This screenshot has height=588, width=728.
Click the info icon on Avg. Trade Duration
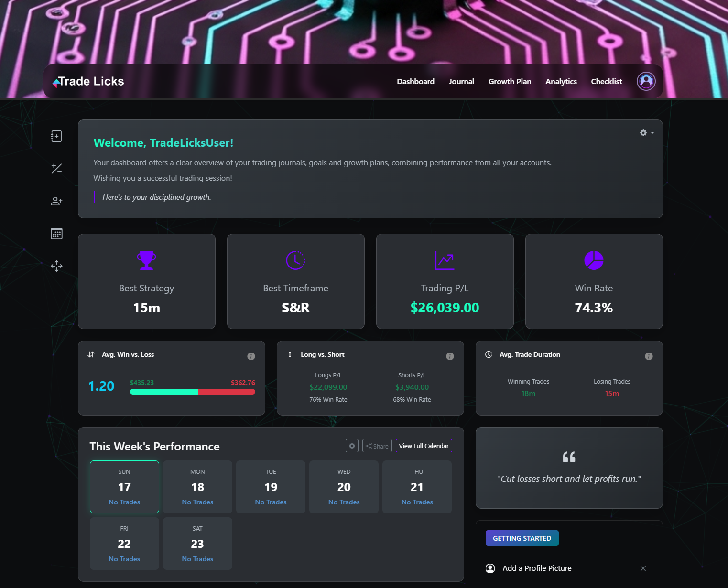pyautogui.click(x=649, y=356)
